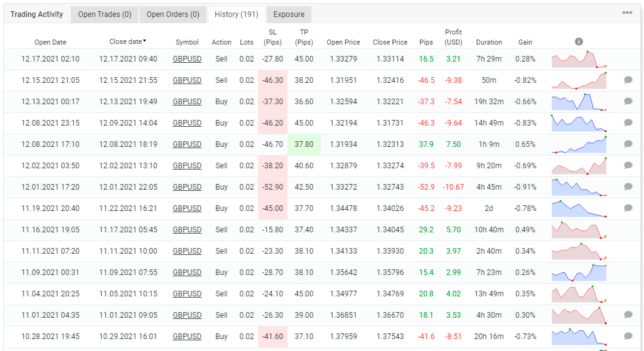
Task: Click open date 11.16.2021 19:05
Action: [x=50, y=230]
